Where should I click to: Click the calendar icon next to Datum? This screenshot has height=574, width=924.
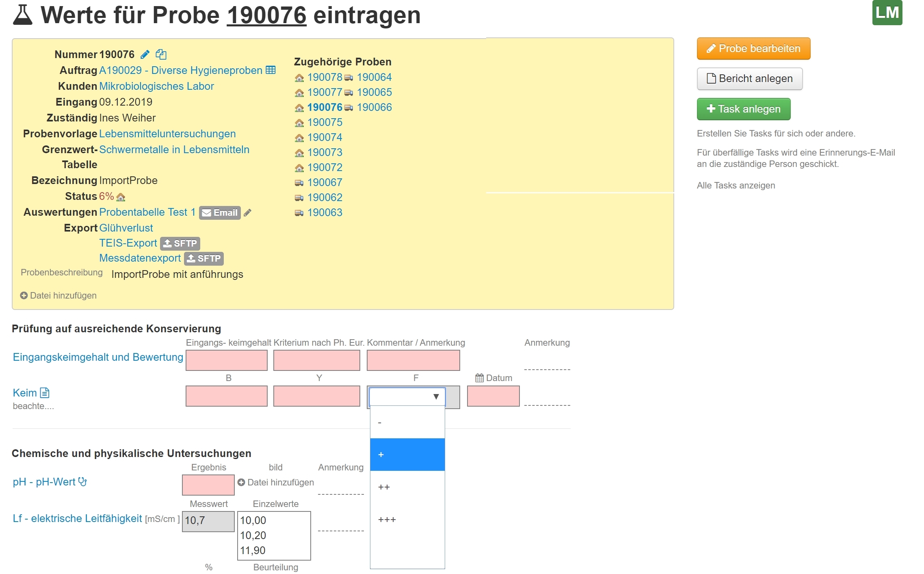coord(479,378)
